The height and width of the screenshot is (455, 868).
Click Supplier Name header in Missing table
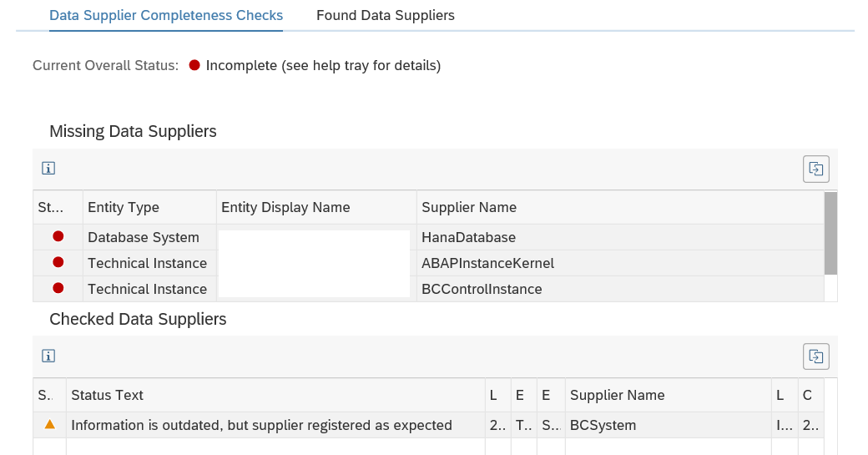[620, 207]
